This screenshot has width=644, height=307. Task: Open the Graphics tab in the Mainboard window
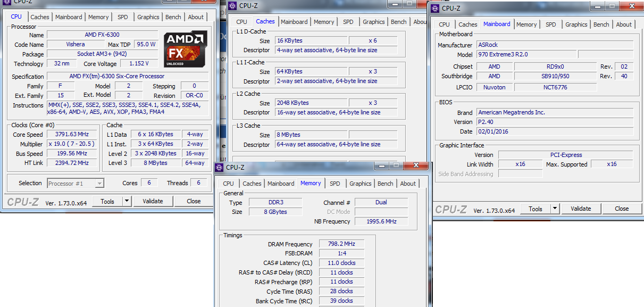(x=576, y=24)
